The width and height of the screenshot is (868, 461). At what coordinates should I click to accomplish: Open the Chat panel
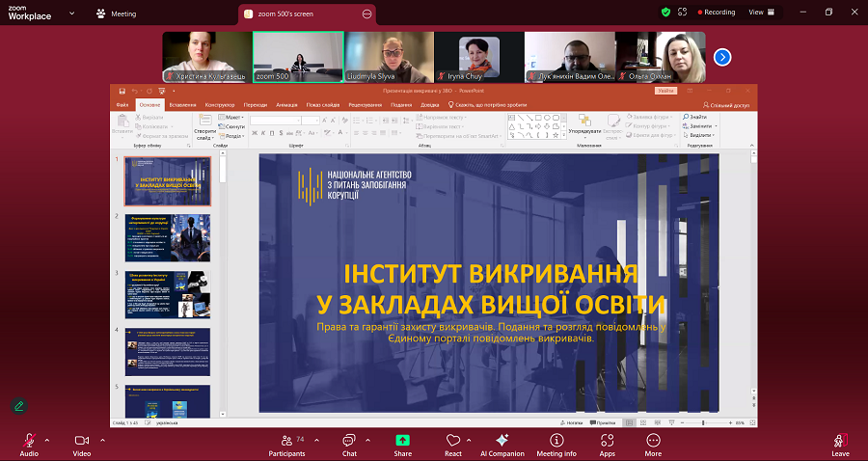click(349, 446)
